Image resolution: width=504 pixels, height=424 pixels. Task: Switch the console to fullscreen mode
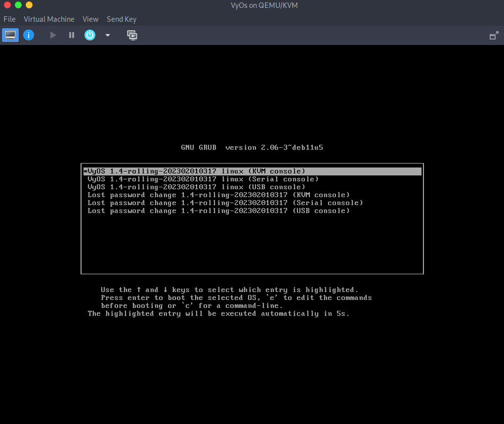494,36
